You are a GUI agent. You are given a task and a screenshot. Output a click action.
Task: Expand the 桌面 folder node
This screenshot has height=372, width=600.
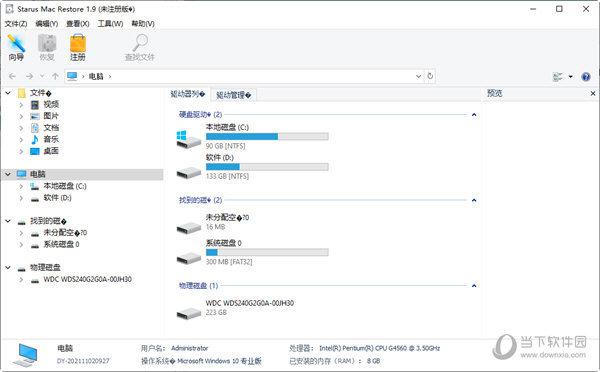pos(21,151)
